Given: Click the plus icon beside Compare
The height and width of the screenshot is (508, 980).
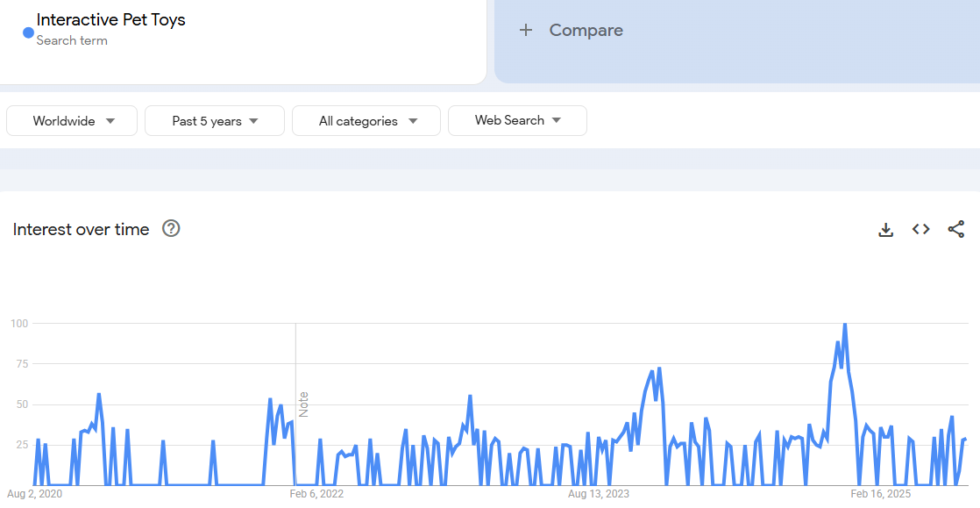Looking at the screenshot, I should coord(526,31).
